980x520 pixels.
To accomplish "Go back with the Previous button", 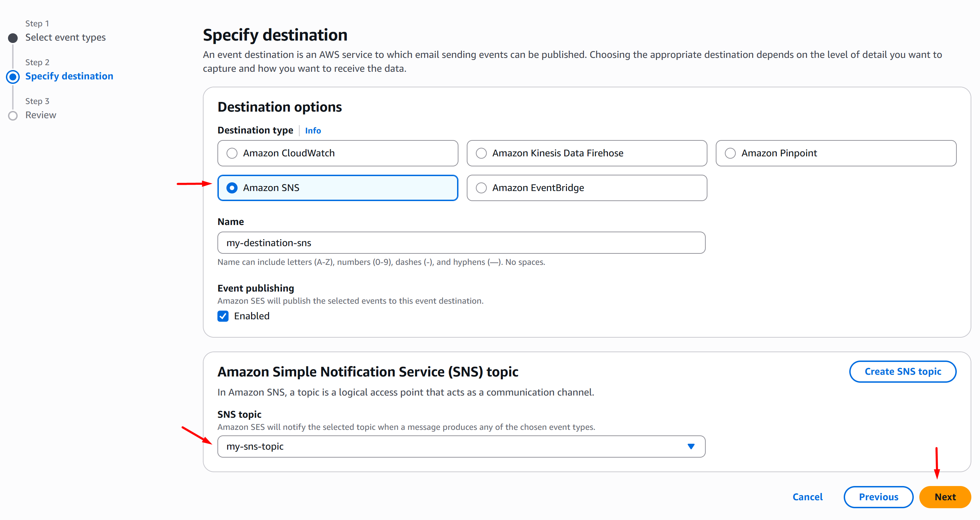I will 878,497.
